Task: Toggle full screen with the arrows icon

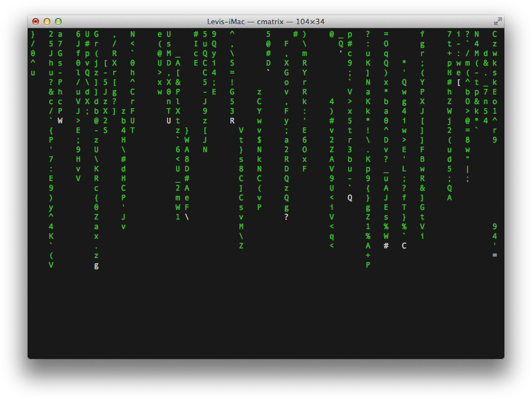Action: [x=497, y=22]
